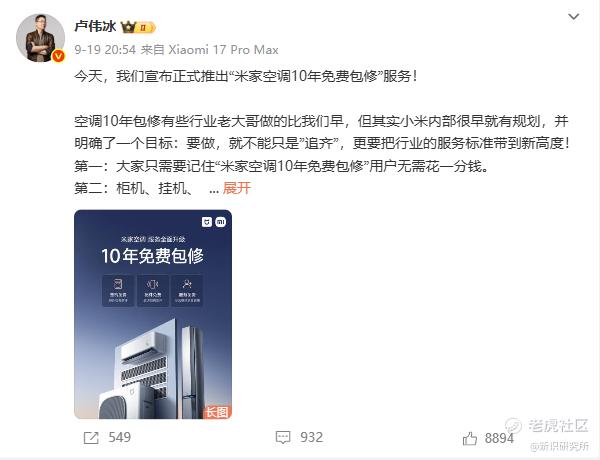Open the 卢伟冰 username profile link
Image resolution: width=600 pixels, height=460 pixels.
pyautogui.click(x=95, y=26)
